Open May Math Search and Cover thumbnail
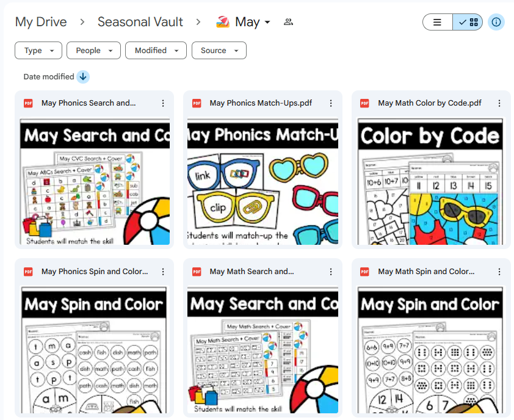Viewport: 514px width, 420px height. click(262, 349)
